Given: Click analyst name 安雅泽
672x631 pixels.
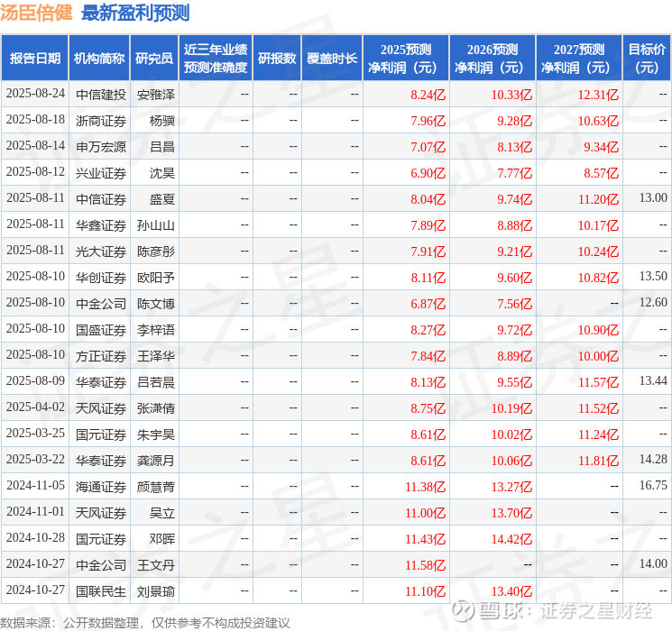Looking at the screenshot, I should point(156,95).
